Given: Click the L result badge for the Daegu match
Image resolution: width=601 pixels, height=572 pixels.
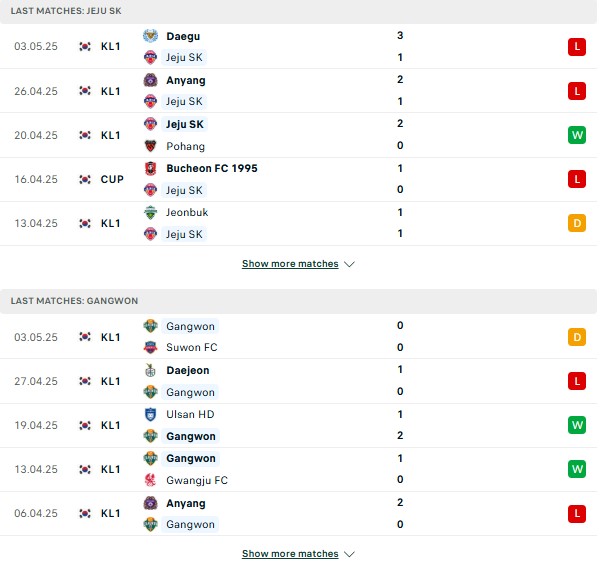Looking at the screenshot, I should (577, 47).
